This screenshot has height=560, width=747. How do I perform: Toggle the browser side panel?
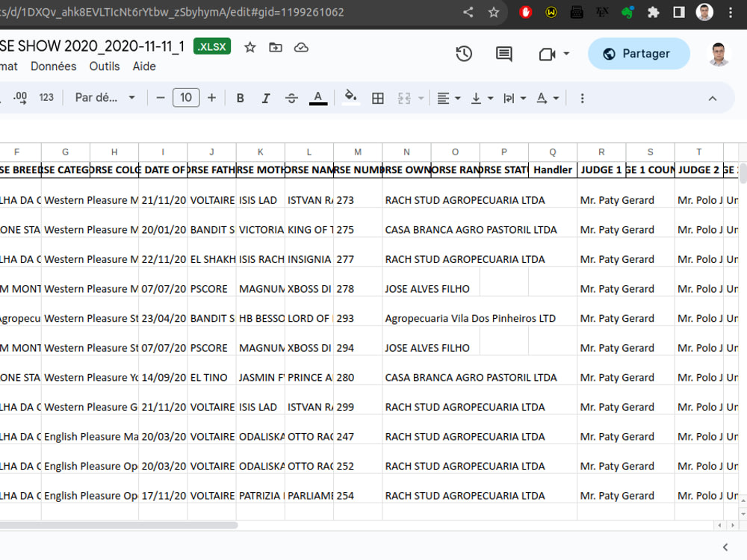(x=679, y=12)
